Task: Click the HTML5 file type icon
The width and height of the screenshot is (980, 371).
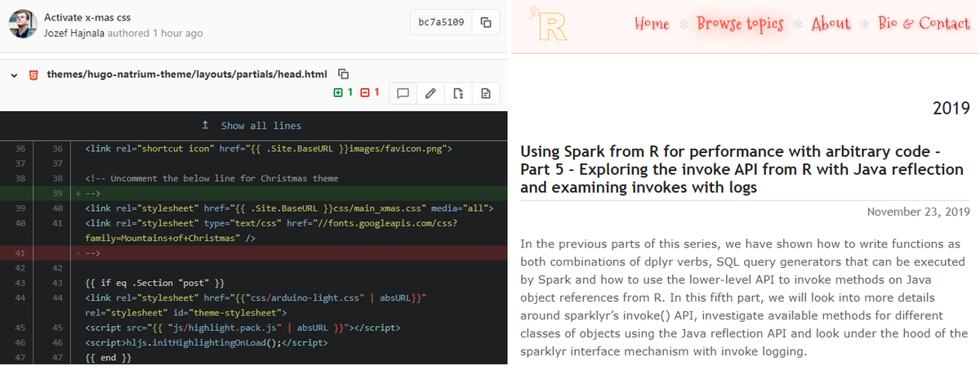Action: pos(33,74)
